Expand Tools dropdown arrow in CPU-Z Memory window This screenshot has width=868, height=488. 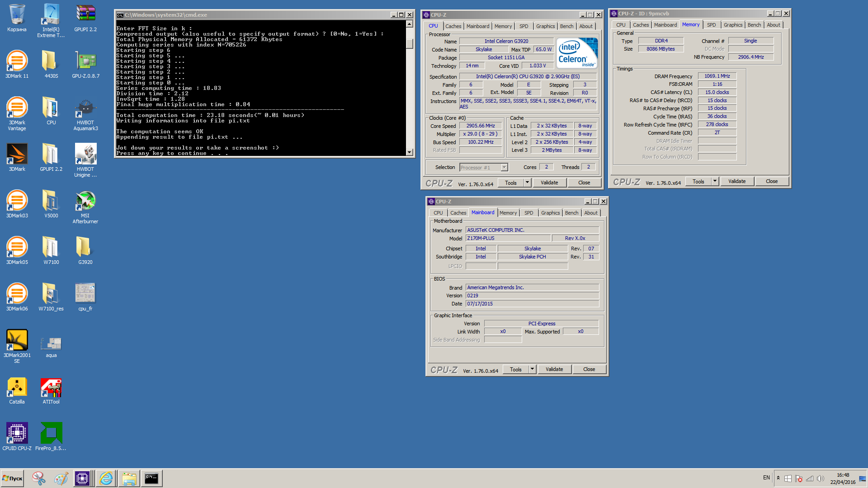pyautogui.click(x=715, y=181)
